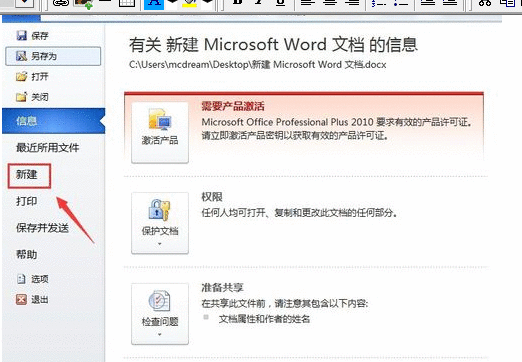Open a file via 打开
The image size is (522, 362).
pos(32,77)
